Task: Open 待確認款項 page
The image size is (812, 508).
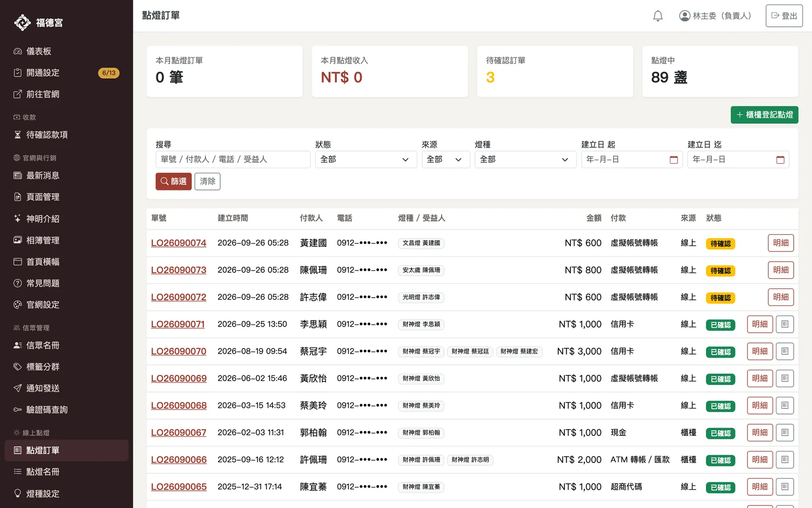Action: pos(66,135)
